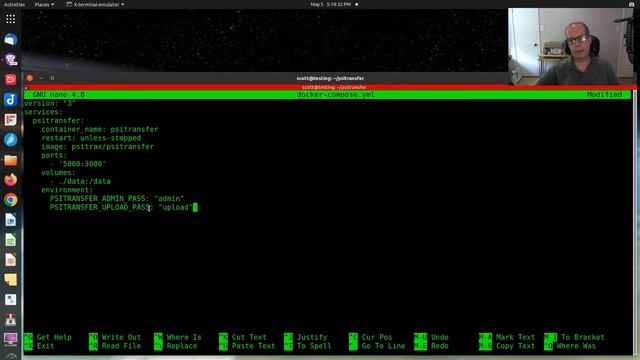
Task: Click the 'Get Help' nano shortcut
Action: pos(54,337)
